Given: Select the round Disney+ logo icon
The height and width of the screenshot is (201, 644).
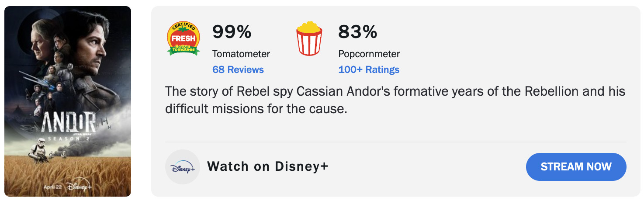Looking at the screenshot, I should click(183, 167).
